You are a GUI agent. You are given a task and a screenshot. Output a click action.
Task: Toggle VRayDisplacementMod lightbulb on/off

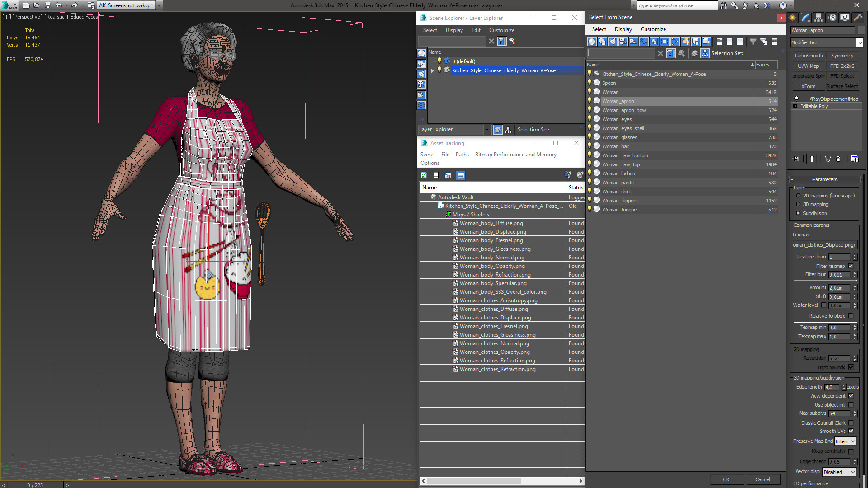click(797, 99)
